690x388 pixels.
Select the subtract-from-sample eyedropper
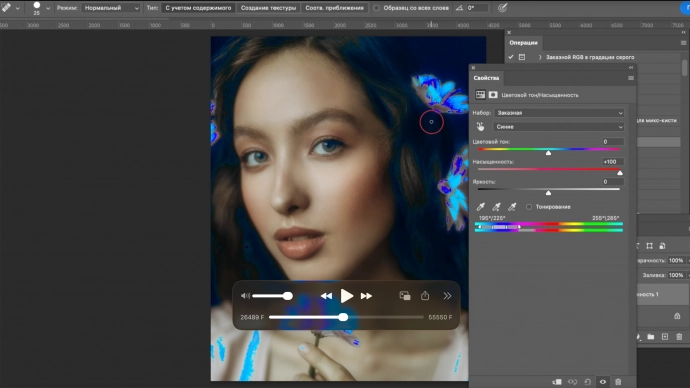coord(512,207)
